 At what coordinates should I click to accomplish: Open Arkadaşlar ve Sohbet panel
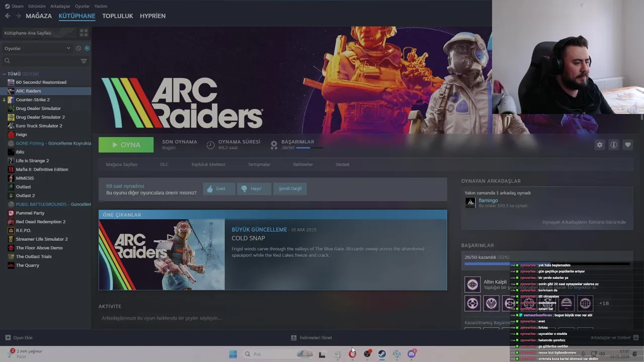click(x=614, y=338)
